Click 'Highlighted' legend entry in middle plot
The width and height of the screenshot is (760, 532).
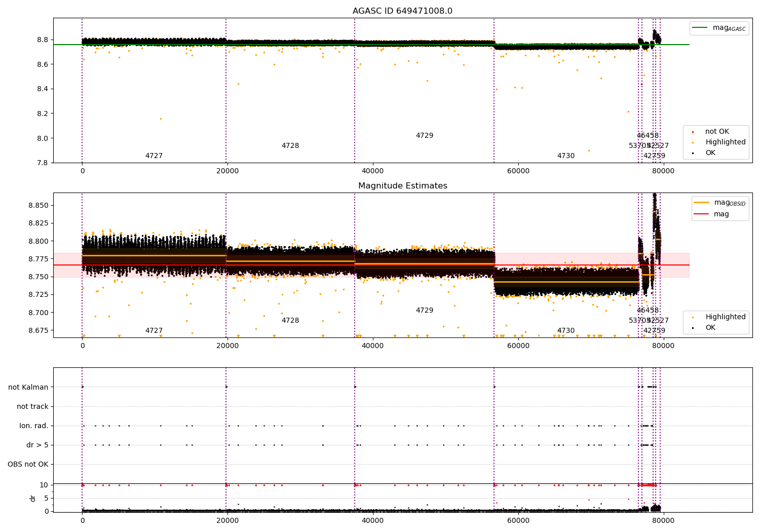(x=726, y=317)
